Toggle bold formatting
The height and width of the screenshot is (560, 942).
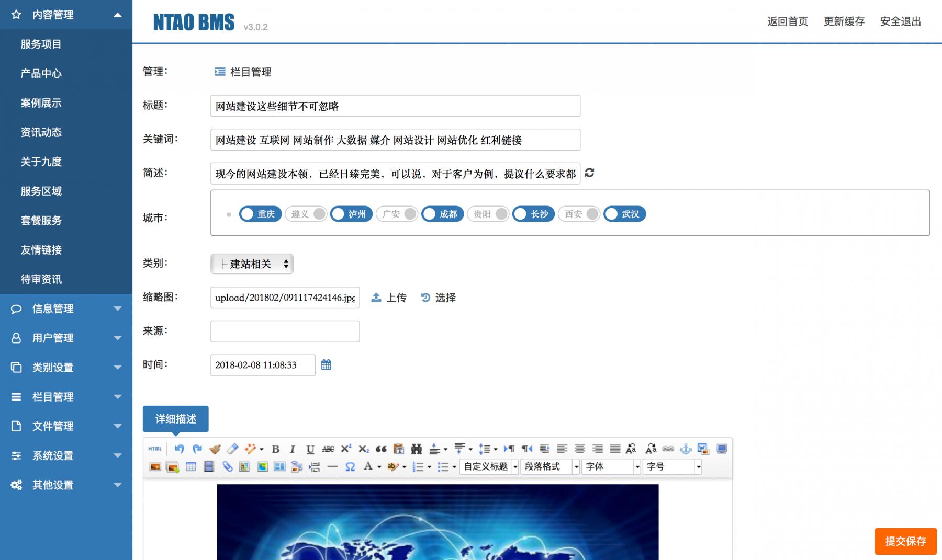pos(276,449)
